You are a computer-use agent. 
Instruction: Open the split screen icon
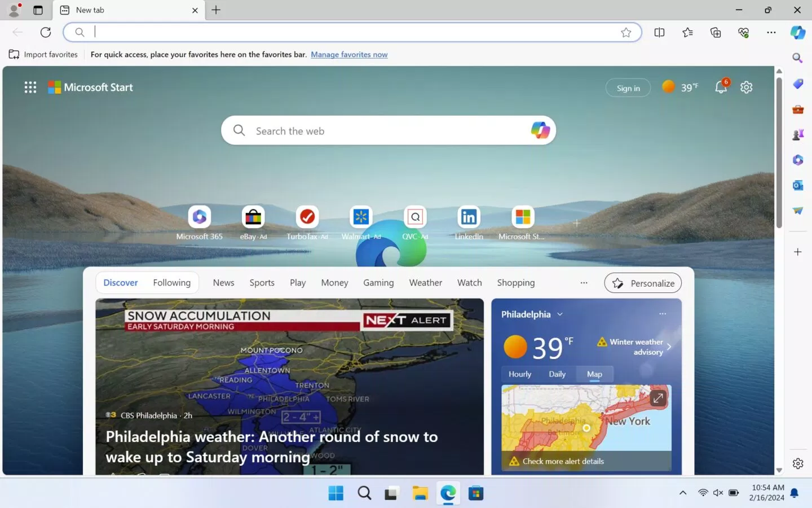[x=659, y=32]
